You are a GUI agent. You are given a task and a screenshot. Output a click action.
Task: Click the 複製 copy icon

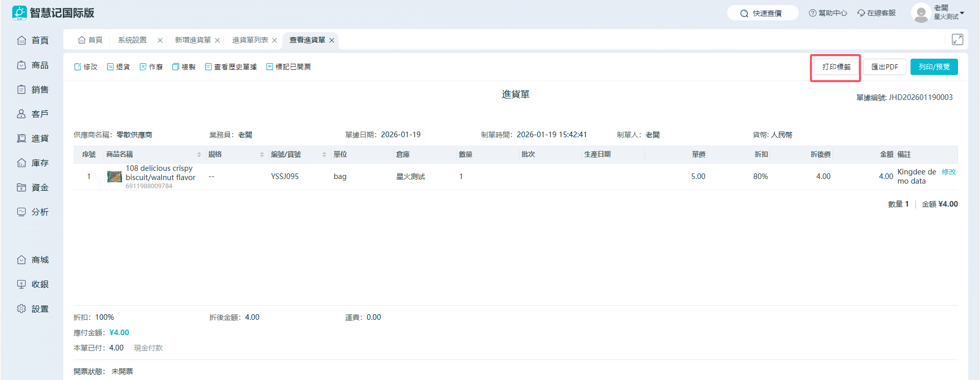176,67
